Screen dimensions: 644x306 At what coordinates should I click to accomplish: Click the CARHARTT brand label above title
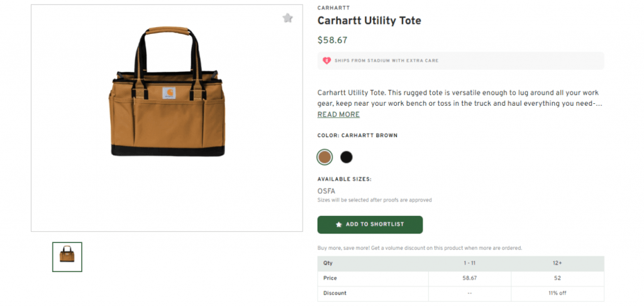[333, 8]
